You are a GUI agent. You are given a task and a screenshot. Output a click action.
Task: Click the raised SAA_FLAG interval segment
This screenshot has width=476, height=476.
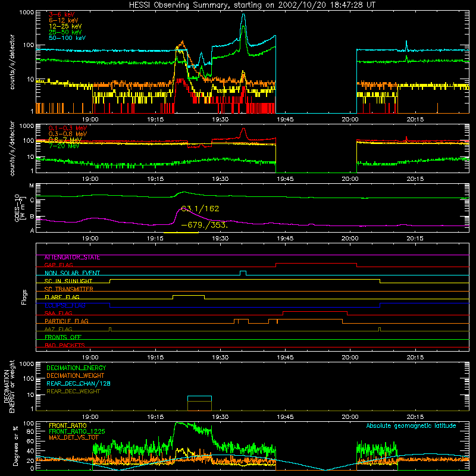coord(315,312)
